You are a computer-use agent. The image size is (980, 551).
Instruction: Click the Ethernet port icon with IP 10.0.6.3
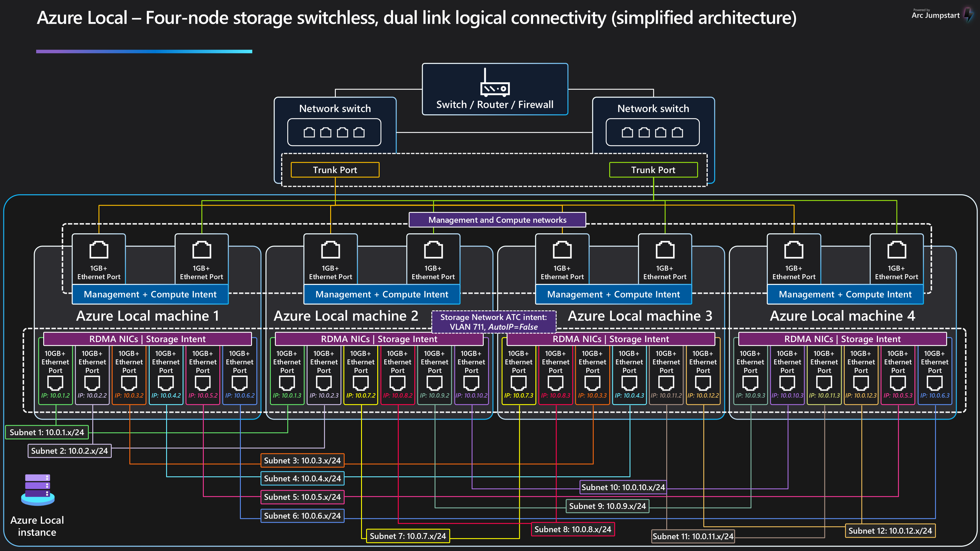point(934,383)
